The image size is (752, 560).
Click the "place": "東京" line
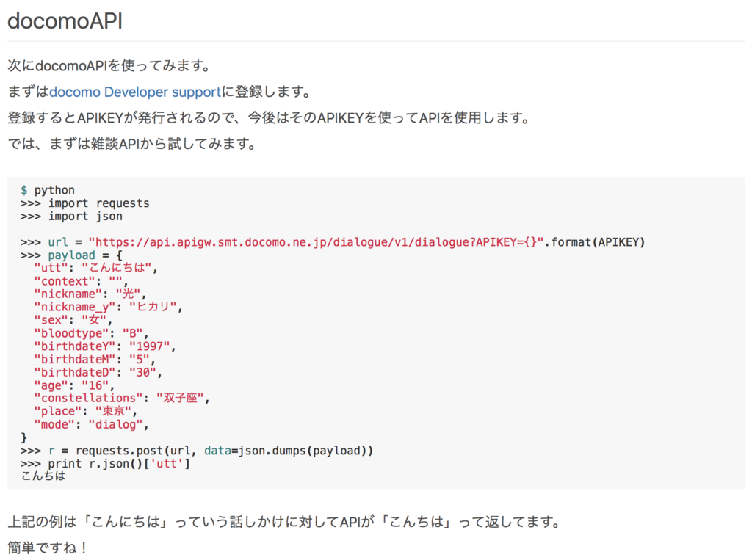coord(85,411)
